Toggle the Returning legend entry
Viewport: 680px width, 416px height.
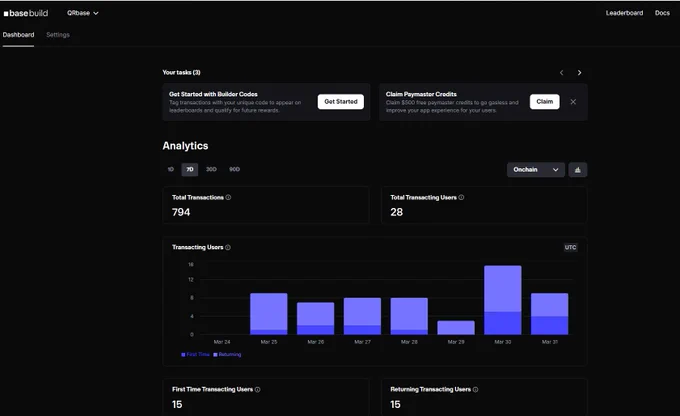coord(227,354)
